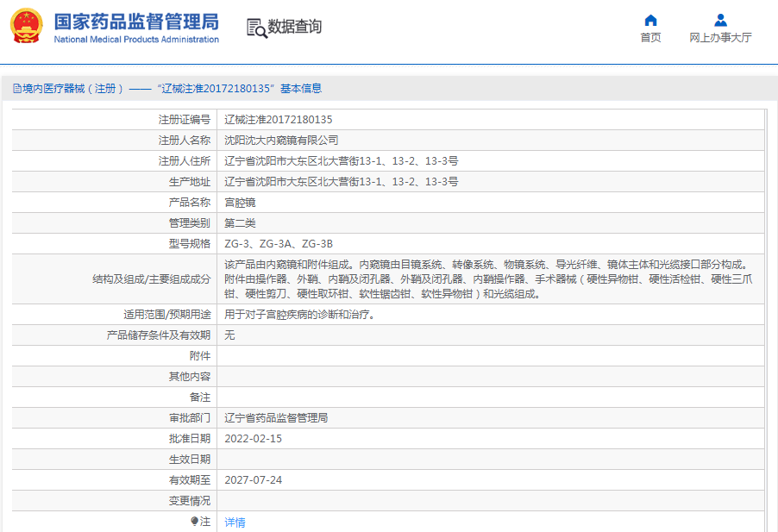Click approving department 辽宁省药品监督管理局
The height and width of the screenshot is (532, 778).
click(x=276, y=418)
